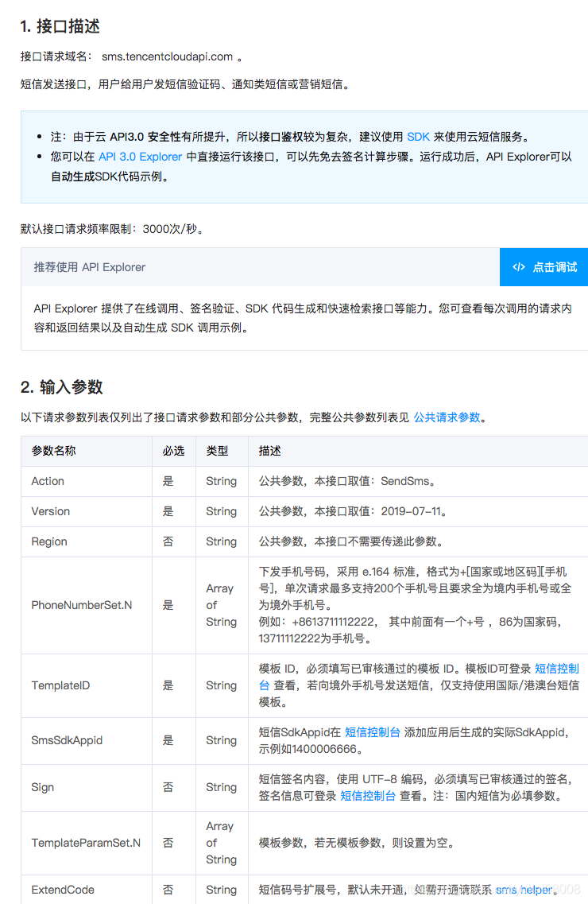Select the ExtendCode parameter cell
Screen dimensions: 588x904
click(87, 890)
